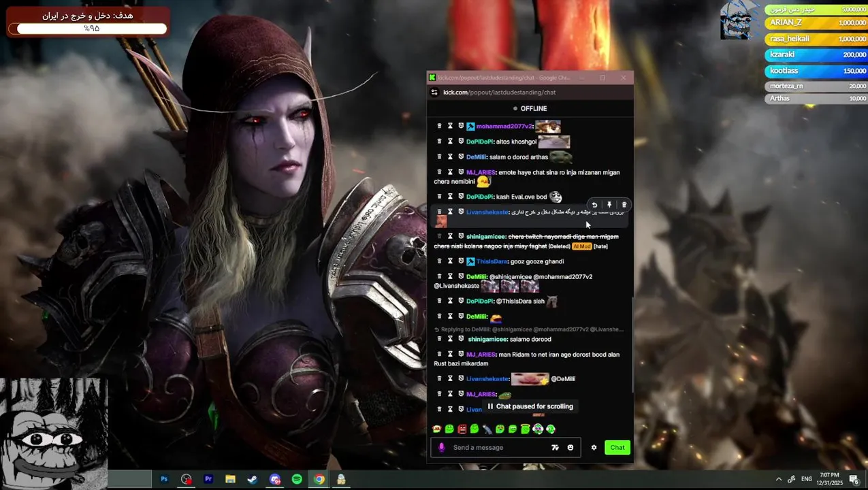868x490 pixels.
Task: Click the site info icon beside kick.com URL
Action: (x=434, y=92)
